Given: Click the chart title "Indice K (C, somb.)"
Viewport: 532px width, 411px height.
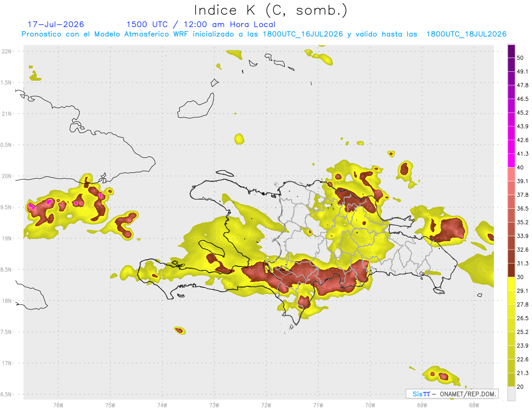Looking at the screenshot, I should click(271, 10).
